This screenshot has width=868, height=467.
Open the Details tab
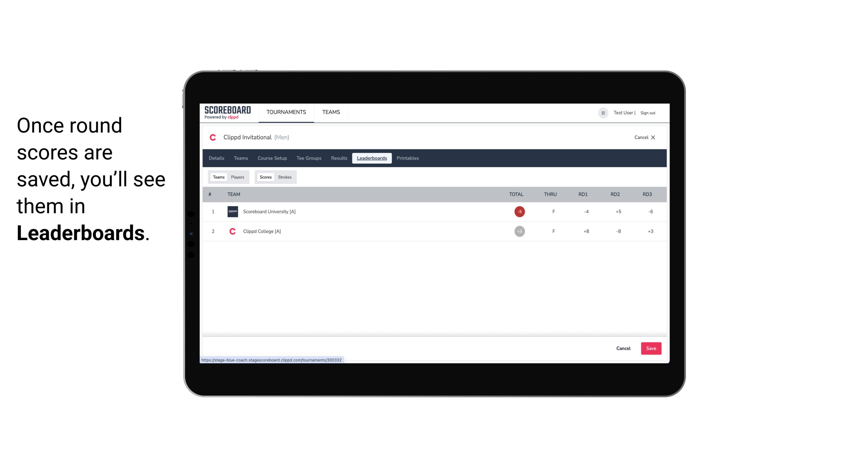(x=216, y=158)
